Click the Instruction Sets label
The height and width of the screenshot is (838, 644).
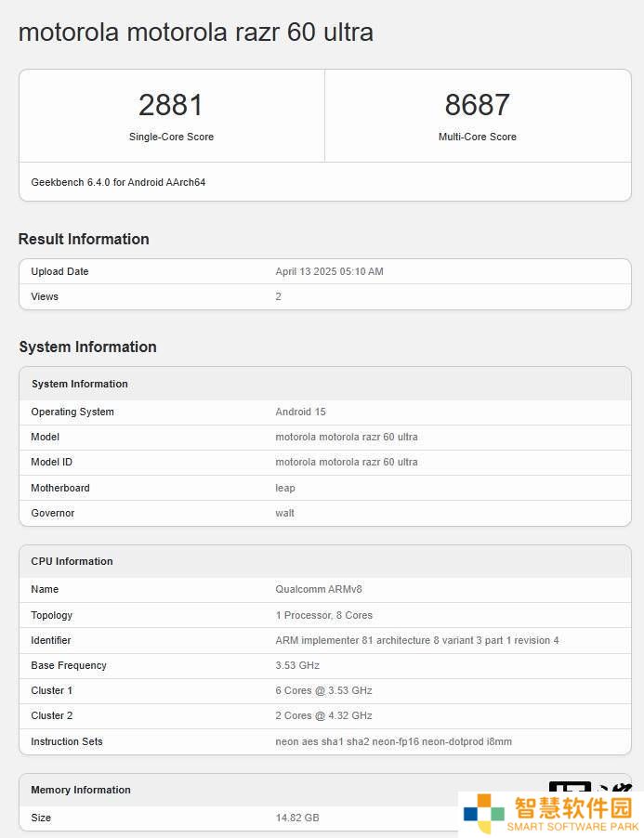67,741
